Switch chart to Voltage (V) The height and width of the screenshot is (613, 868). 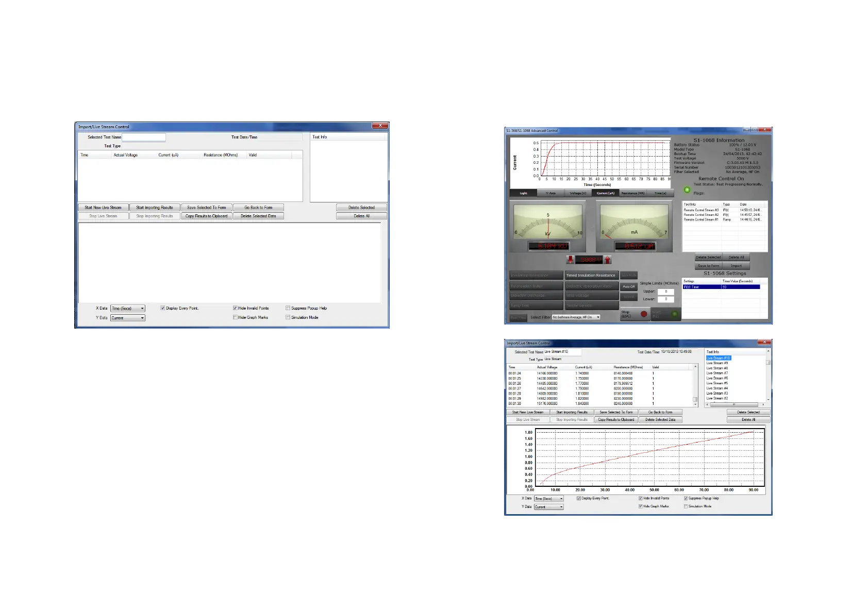[x=578, y=193]
